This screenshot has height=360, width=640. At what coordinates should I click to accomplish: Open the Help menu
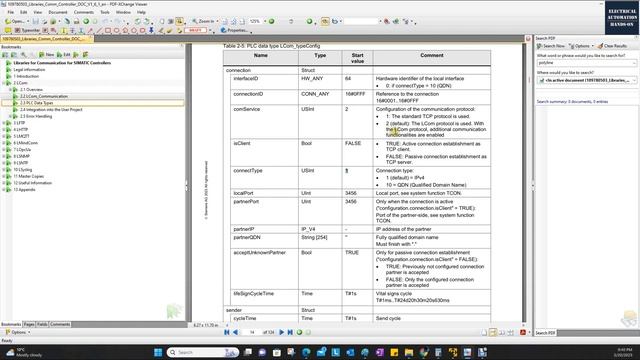(x=141, y=12)
